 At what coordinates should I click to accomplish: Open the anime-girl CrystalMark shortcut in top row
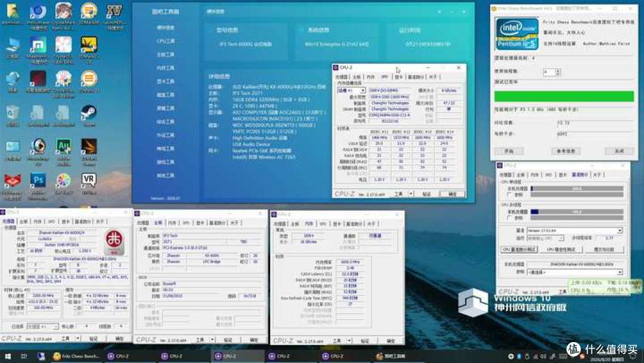coord(64,11)
